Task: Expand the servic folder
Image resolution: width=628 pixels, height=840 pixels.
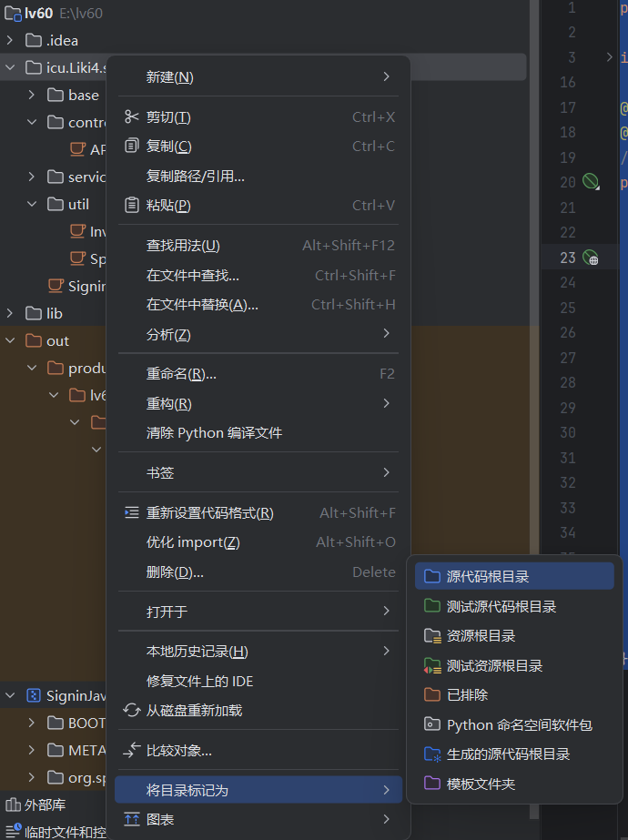Action: point(32,177)
